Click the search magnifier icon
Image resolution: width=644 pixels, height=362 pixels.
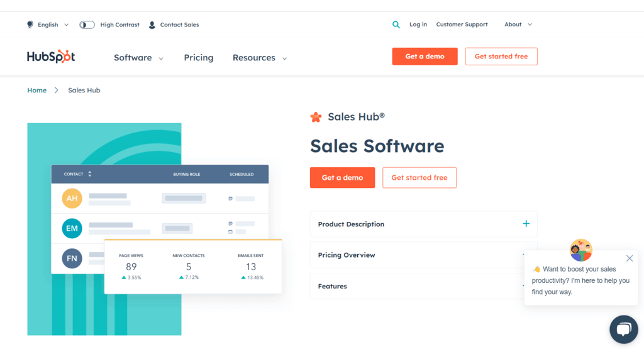pyautogui.click(x=396, y=25)
